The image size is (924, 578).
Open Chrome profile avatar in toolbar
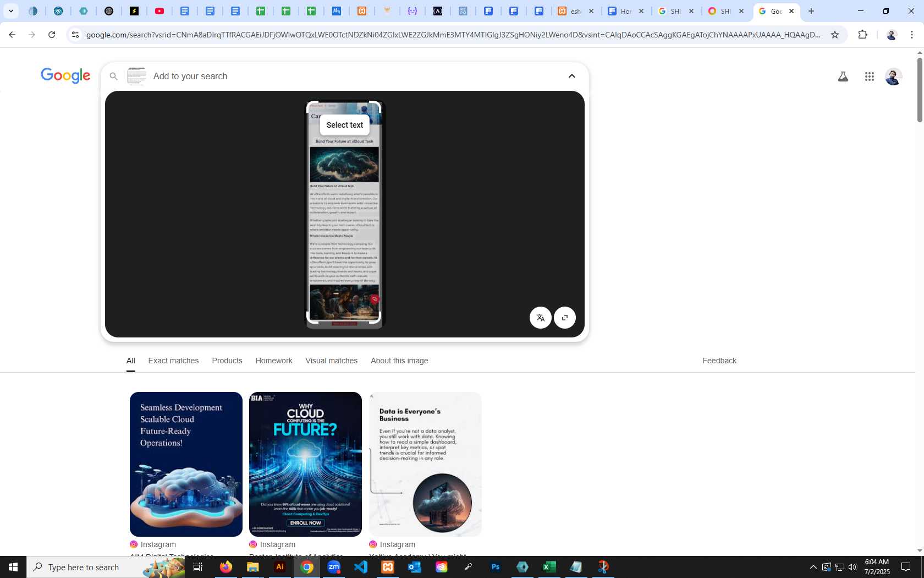click(892, 35)
